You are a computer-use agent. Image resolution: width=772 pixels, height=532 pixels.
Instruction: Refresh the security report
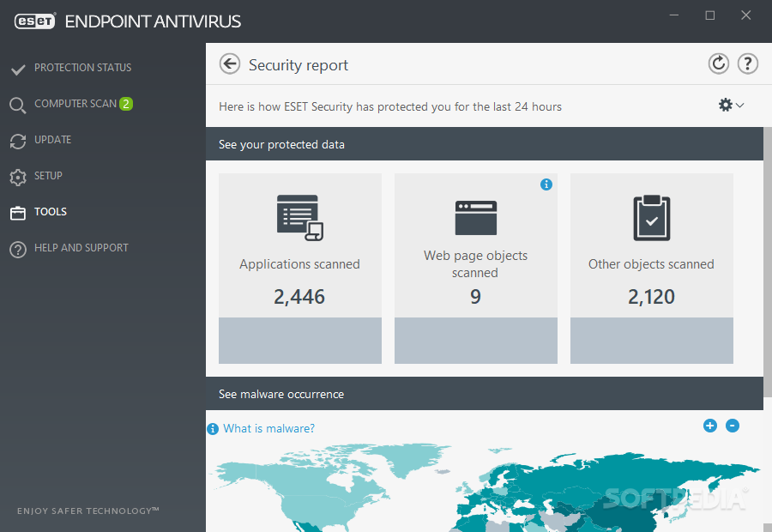[x=718, y=64]
